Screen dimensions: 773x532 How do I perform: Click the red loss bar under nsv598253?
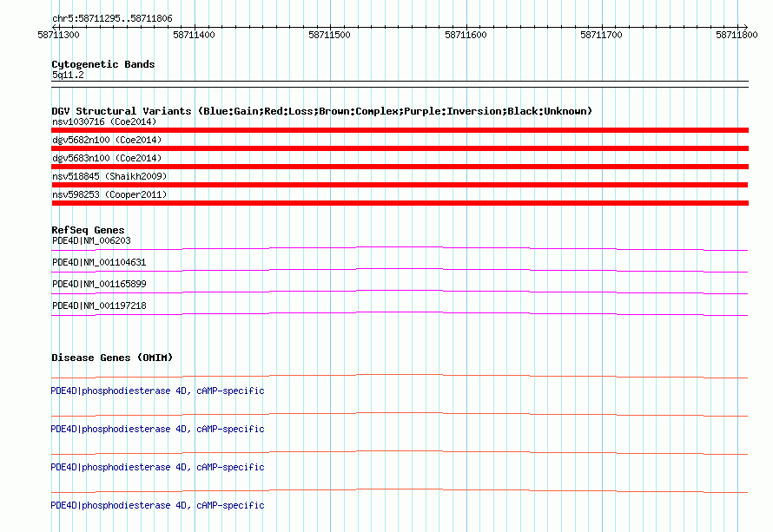[x=400, y=203]
